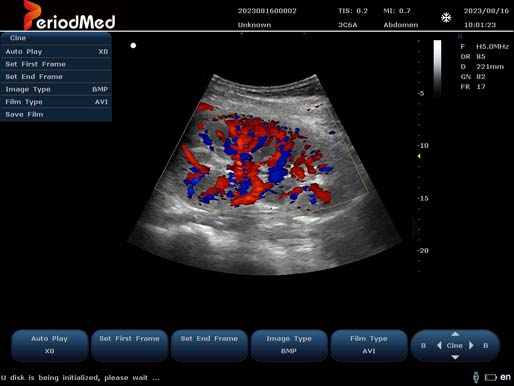Click the battery icon in the status bar

click(490, 377)
